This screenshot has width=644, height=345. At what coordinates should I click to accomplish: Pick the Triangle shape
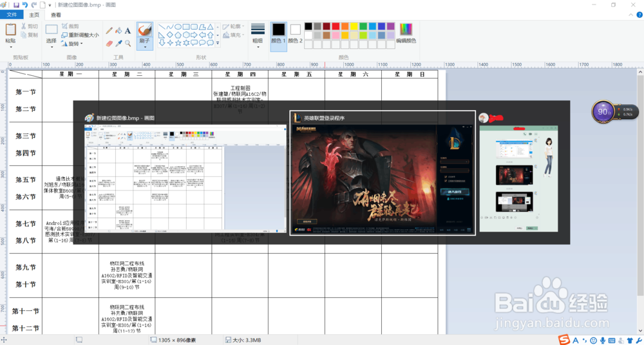point(210,26)
